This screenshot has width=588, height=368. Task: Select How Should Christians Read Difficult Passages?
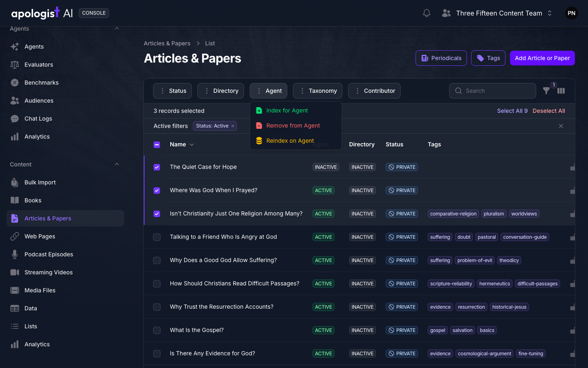click(x=157, y=283)
